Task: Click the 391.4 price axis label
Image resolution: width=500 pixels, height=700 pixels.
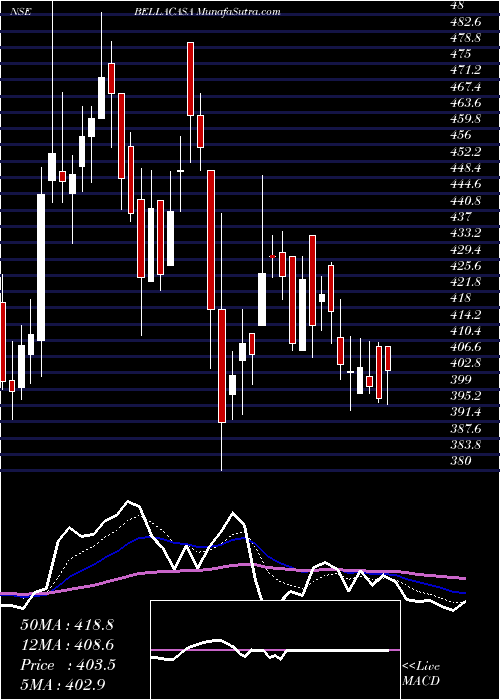Action: click(x=467, y=412)
